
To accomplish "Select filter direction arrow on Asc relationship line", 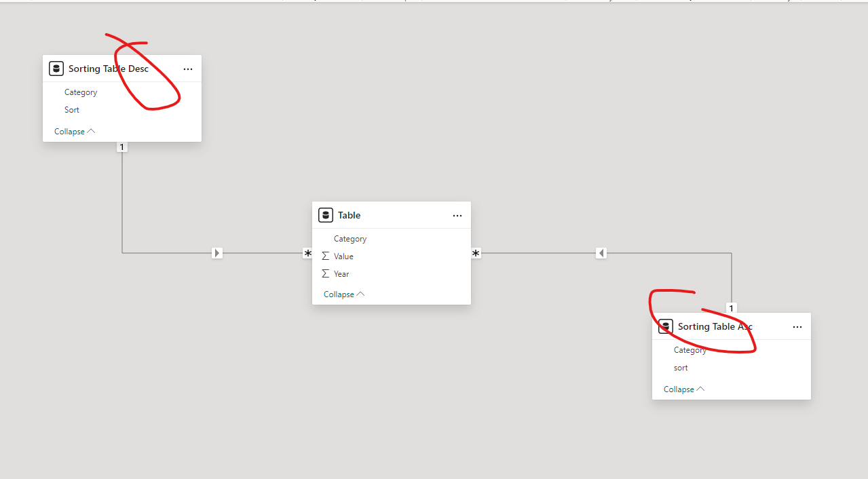I will pyautogui.click(x=601, y=253).
